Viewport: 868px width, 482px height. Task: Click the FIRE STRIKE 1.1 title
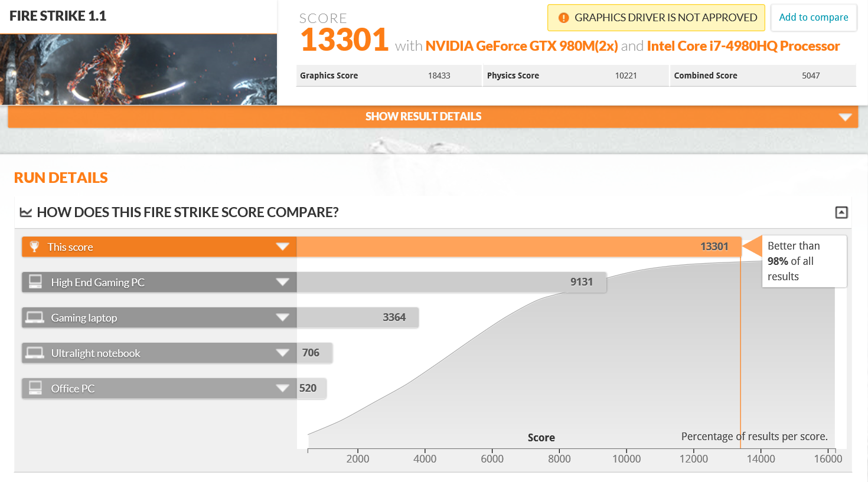click(58, 16)
